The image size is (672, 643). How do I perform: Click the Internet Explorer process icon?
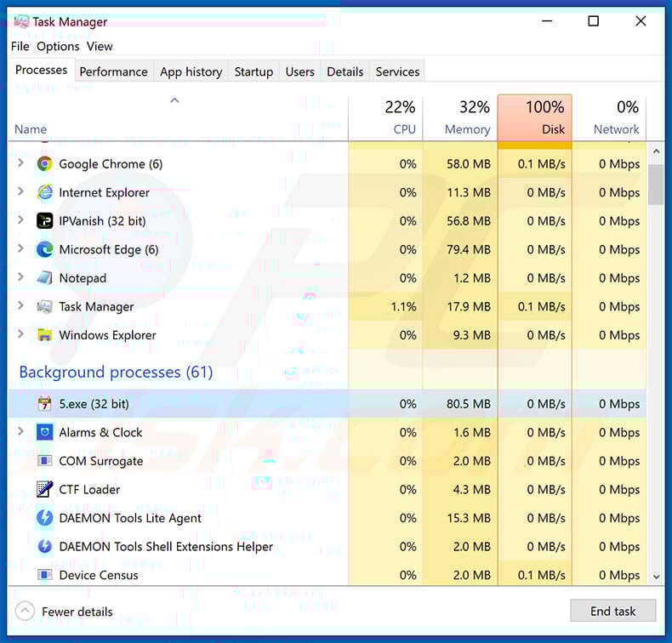44,192
